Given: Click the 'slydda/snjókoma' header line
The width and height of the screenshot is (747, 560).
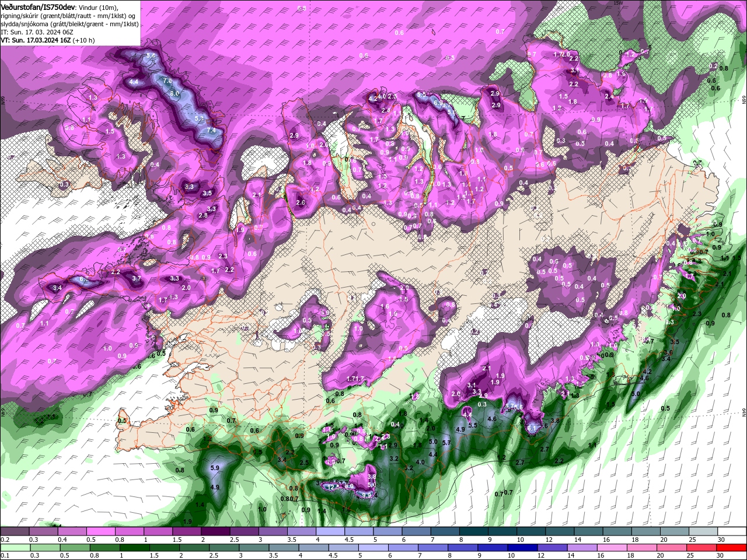Looking at the screenshot, I should point(69,24).
